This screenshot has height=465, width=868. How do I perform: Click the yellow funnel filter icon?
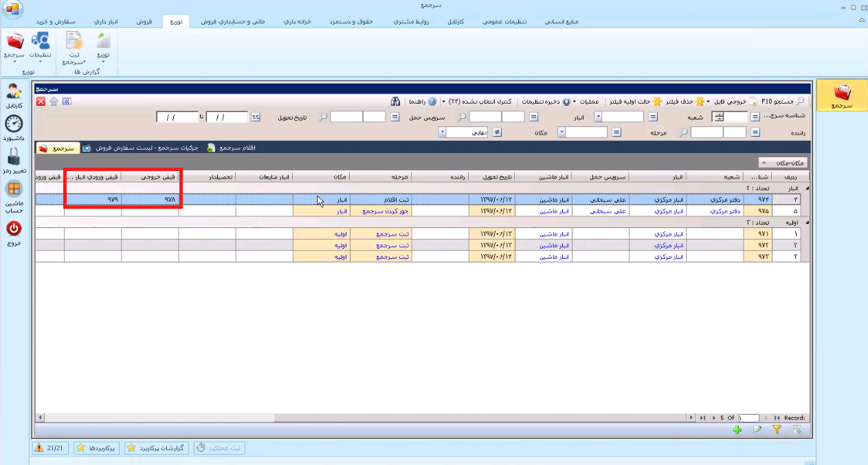[777, 430]
